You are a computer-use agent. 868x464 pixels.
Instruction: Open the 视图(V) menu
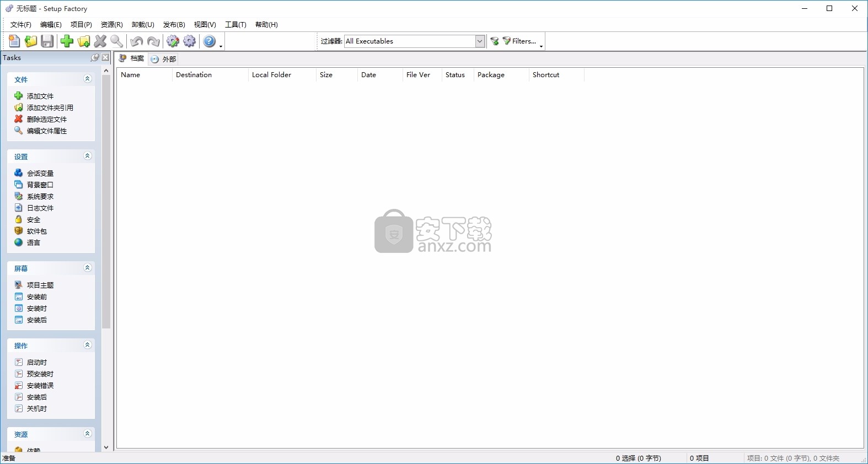pyautogui.click(x=205, y=25)
